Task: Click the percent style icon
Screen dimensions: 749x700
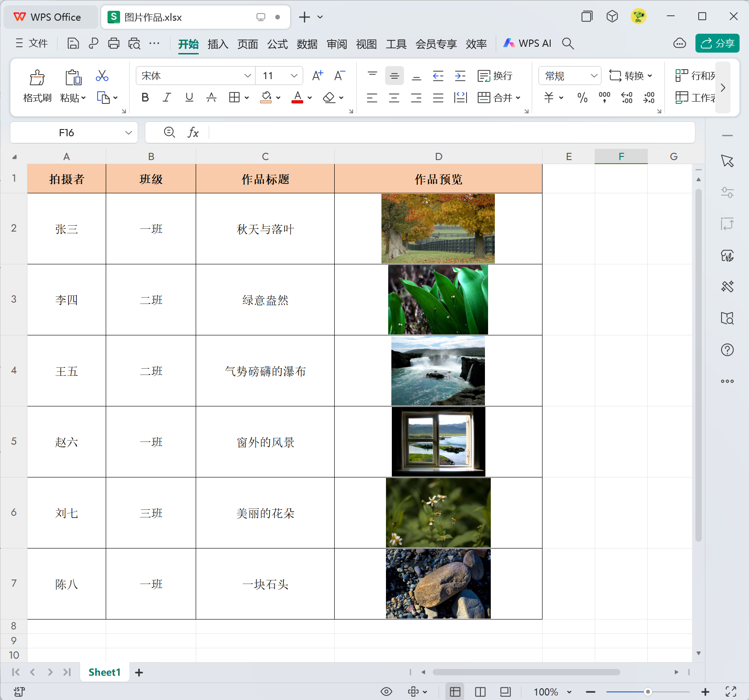Action: [582, 98]
